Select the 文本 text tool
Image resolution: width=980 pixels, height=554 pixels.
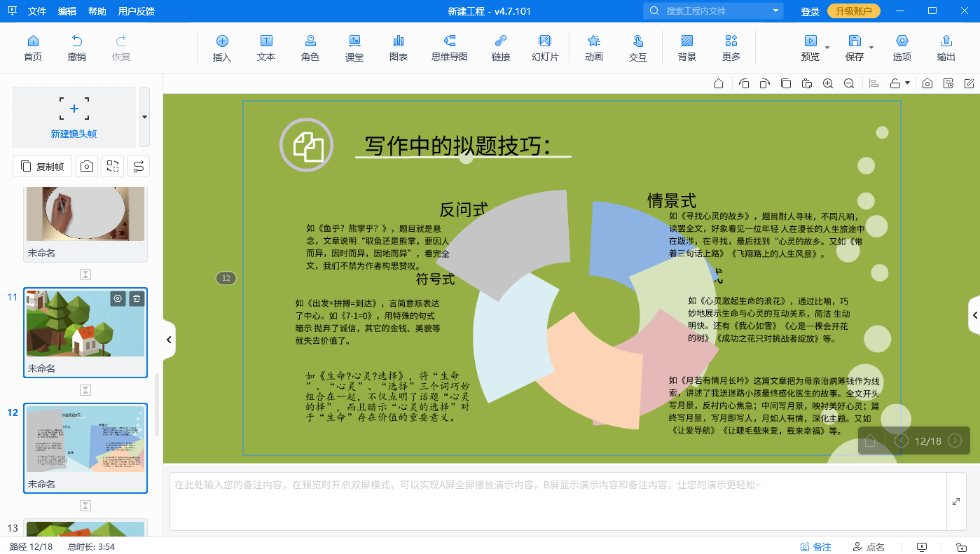[266, 48]
